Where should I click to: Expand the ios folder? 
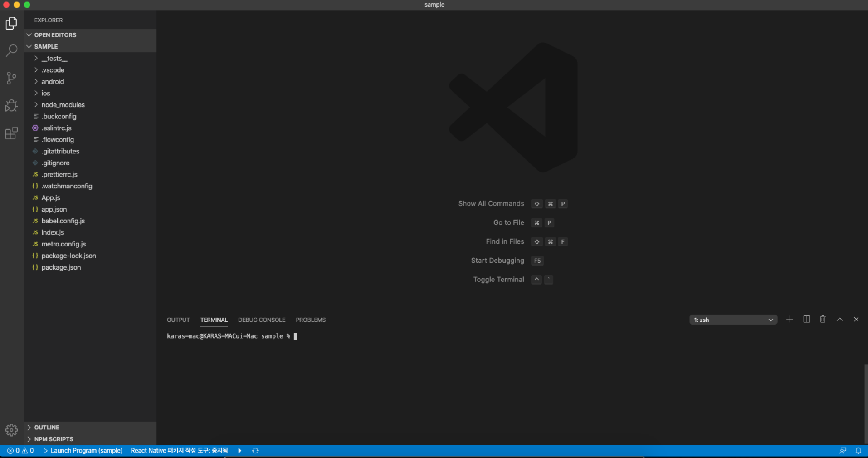[90, 93]
